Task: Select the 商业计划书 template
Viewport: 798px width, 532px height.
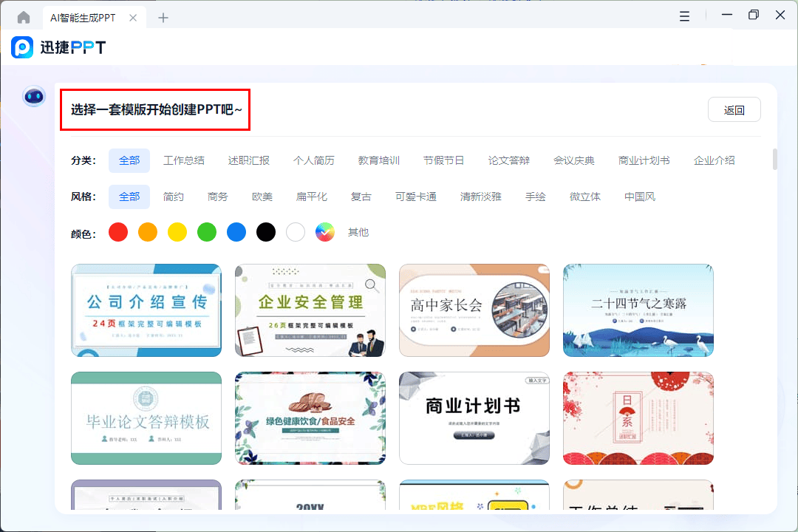Action: [x=474, y=418]
